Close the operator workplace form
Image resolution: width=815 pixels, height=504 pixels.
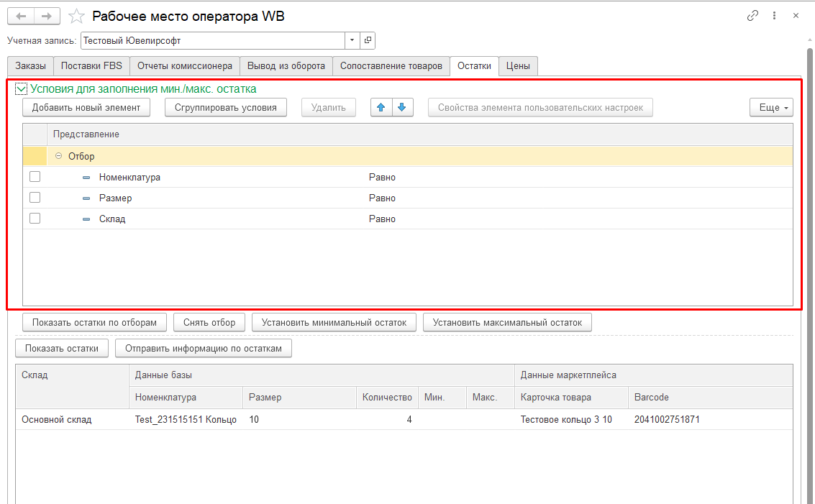(796, 16)
